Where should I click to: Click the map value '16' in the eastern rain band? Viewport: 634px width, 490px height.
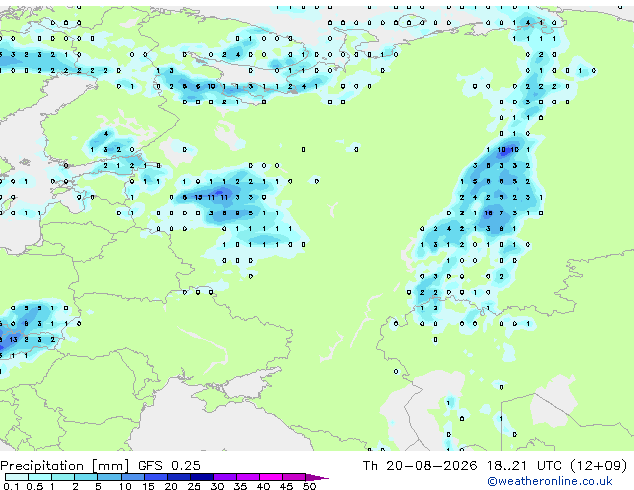tap(488, 213)
